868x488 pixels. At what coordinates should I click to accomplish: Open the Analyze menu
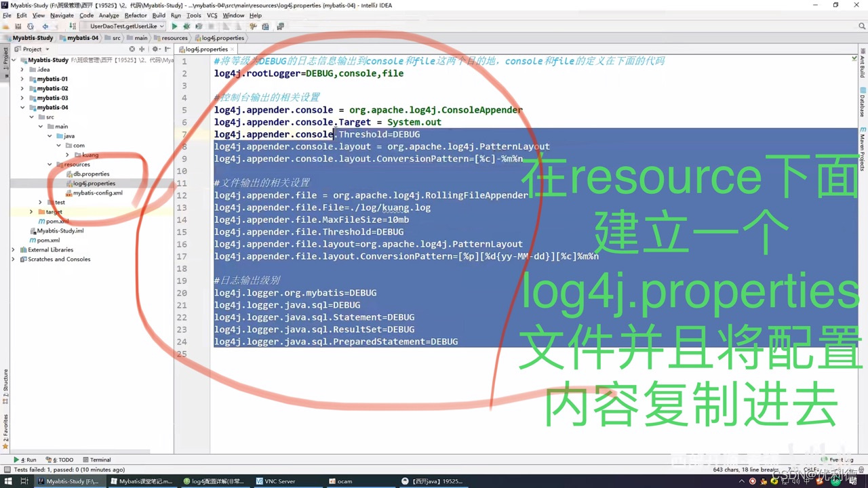click(x=108, y=15)
